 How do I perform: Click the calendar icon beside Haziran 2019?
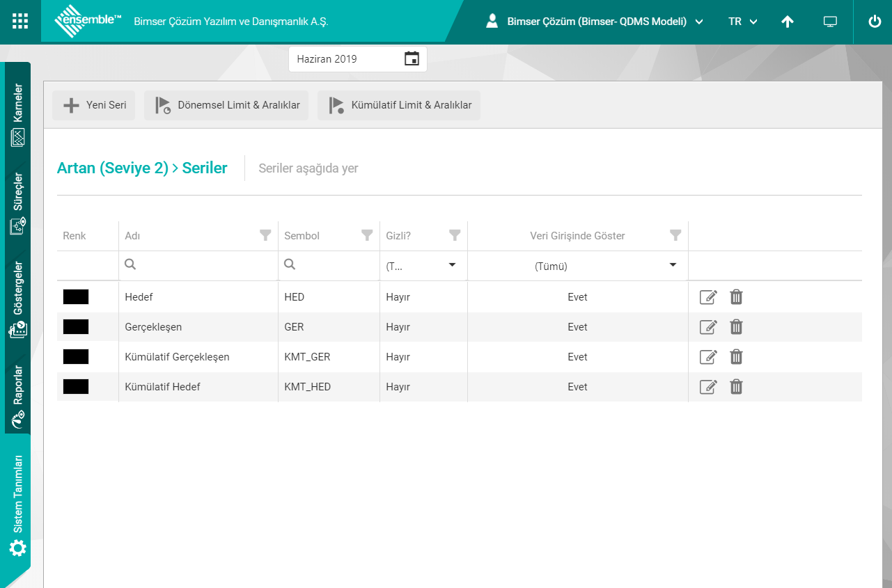click(x=412, y=59)
